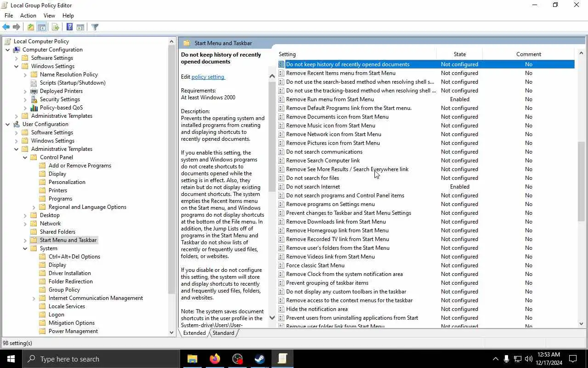This screenshot has height=368, width=588.
Task: Switch to the Standard tab
Action: point(223,333)
